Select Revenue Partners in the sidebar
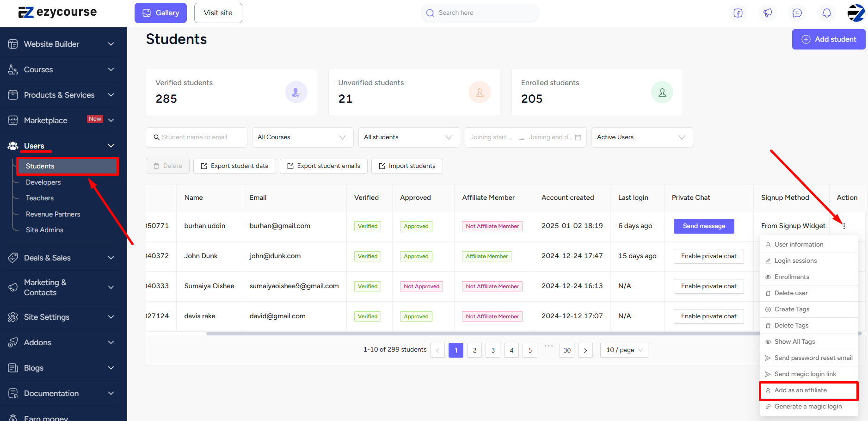The width and height of the screenshot is (868, 421). (53, 214)
